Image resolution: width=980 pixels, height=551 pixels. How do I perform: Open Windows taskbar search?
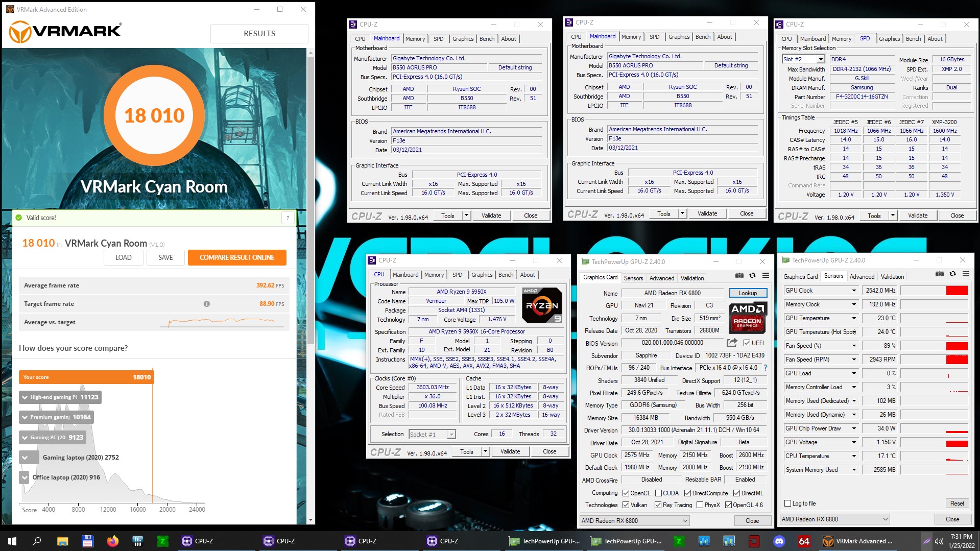point(37,541)
